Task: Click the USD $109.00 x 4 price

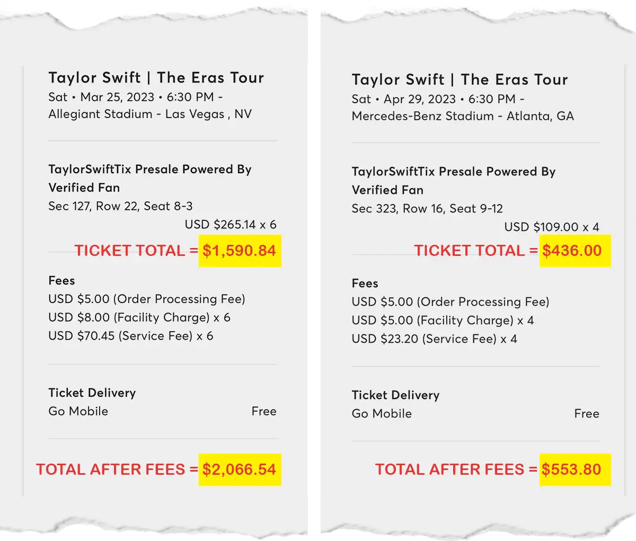Action: 552,227
